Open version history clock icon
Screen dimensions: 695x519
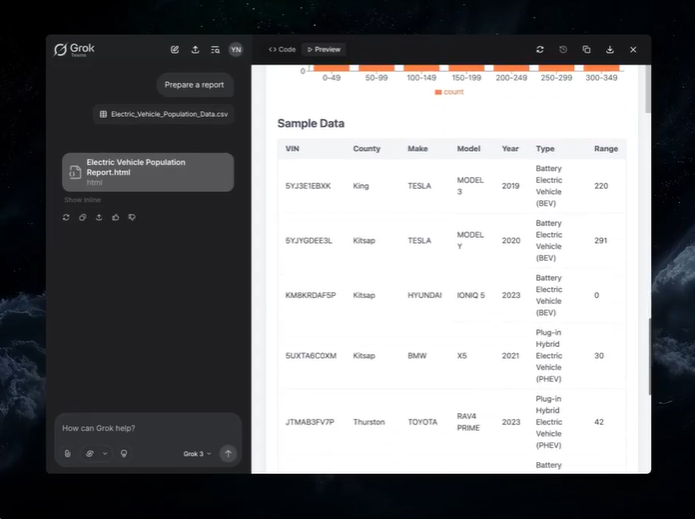[563, 49]
